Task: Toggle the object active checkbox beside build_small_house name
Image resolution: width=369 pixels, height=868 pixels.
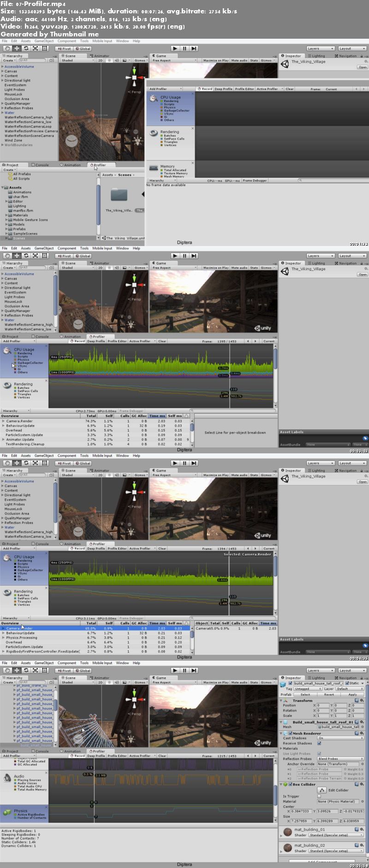Action: tap(291, 683)
